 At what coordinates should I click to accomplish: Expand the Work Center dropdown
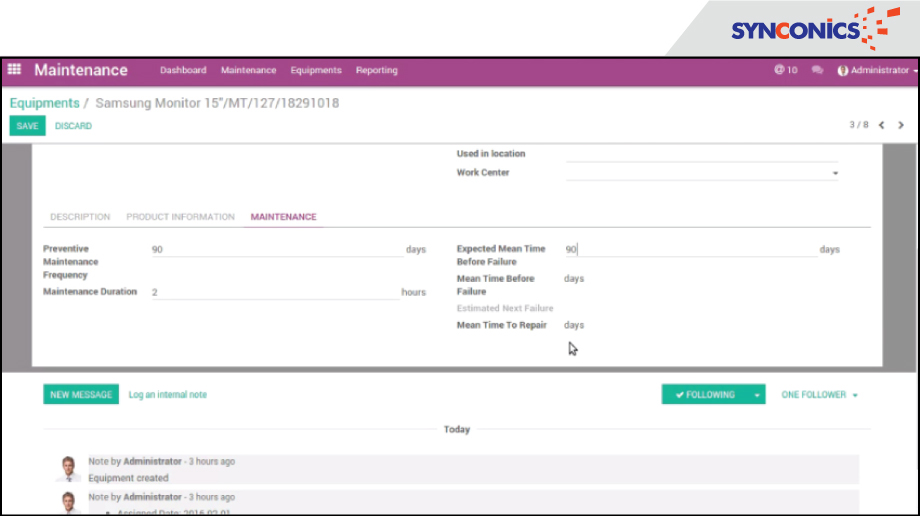pyautogui.click(x=835, y=173)
